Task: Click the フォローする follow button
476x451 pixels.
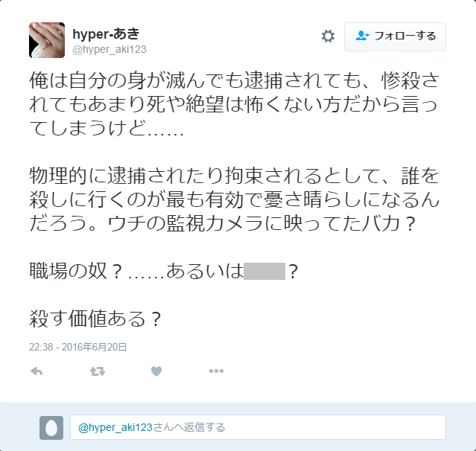Action: 395,36
